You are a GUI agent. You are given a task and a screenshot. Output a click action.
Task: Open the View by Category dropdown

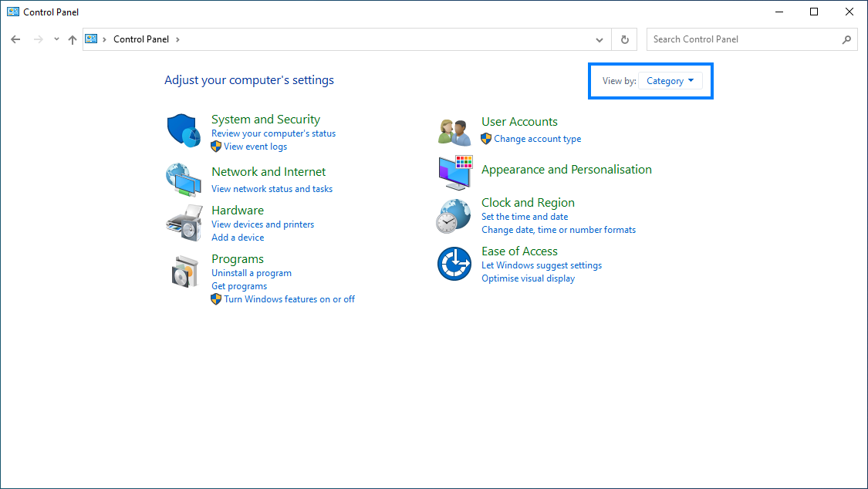pyautogui.click(x=670, y=80)
